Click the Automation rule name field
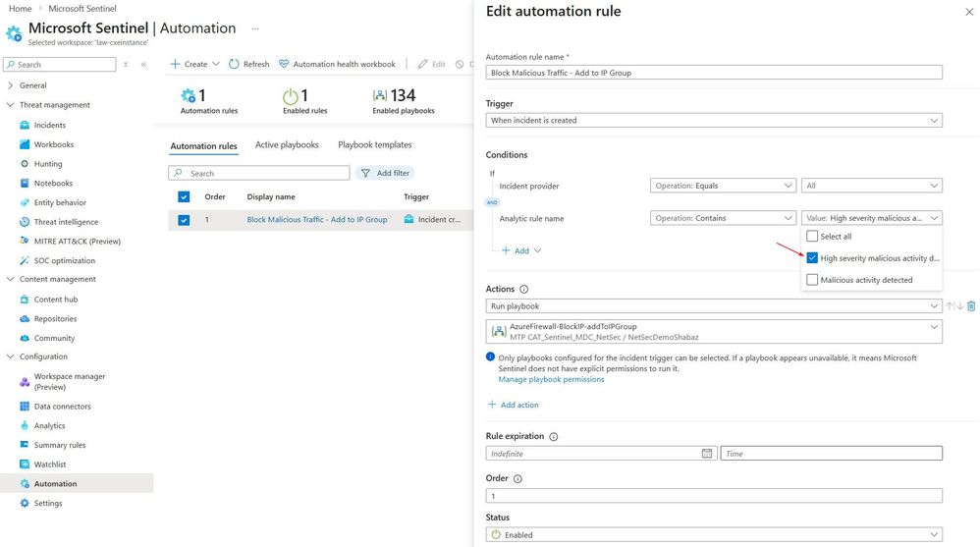The width and height of the screenshot is (980, 547). point(714,73)
